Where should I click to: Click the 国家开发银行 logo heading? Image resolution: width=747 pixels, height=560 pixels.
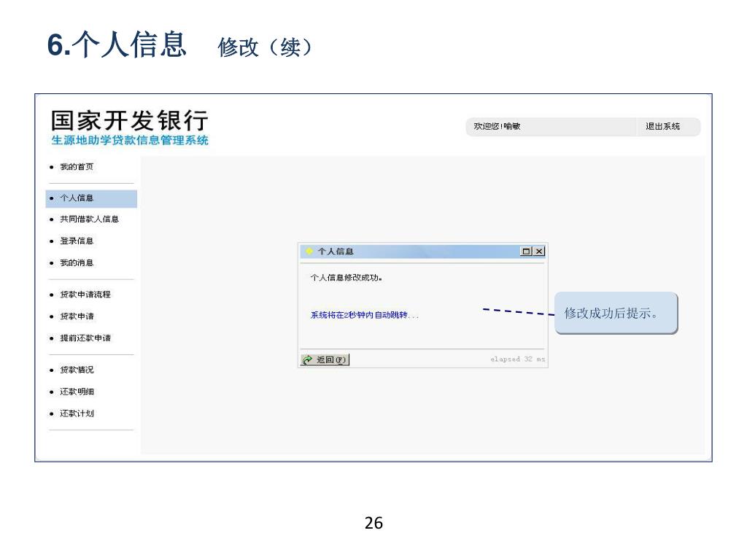pyautogui.click(x=130, y=120)
